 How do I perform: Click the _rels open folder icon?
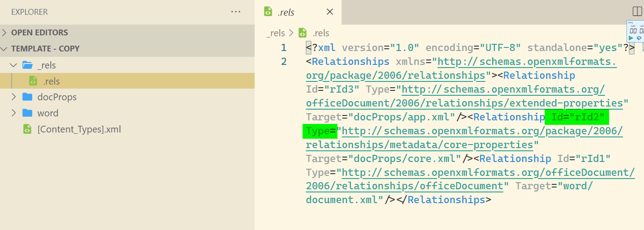click(x=28, y=65)
